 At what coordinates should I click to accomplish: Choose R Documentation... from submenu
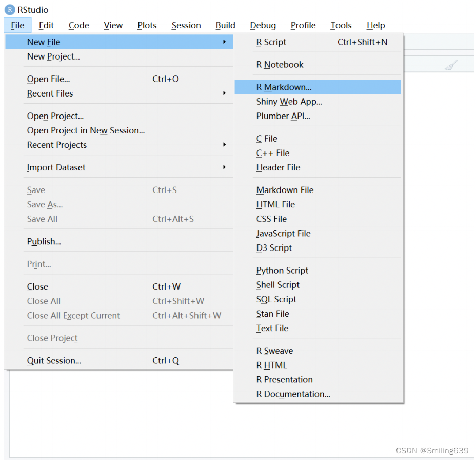pyautogui.click(x=318, y=394)
